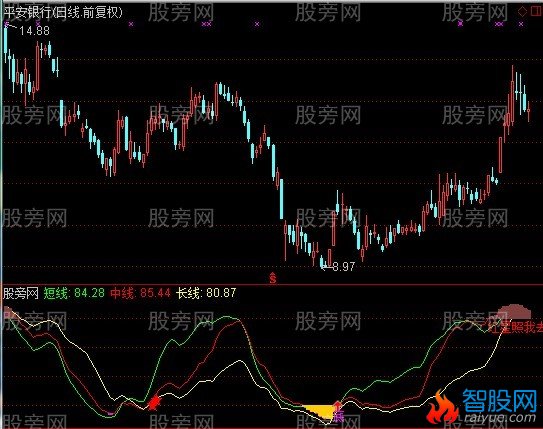The image size is (543, 429).
Task: Click the red-brown shaded top zone in indicator
Action: tap(514, 312)
